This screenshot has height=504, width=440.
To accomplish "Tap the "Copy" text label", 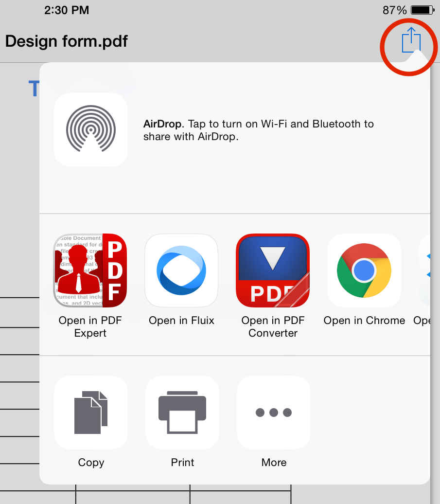I will click(91, 463).
